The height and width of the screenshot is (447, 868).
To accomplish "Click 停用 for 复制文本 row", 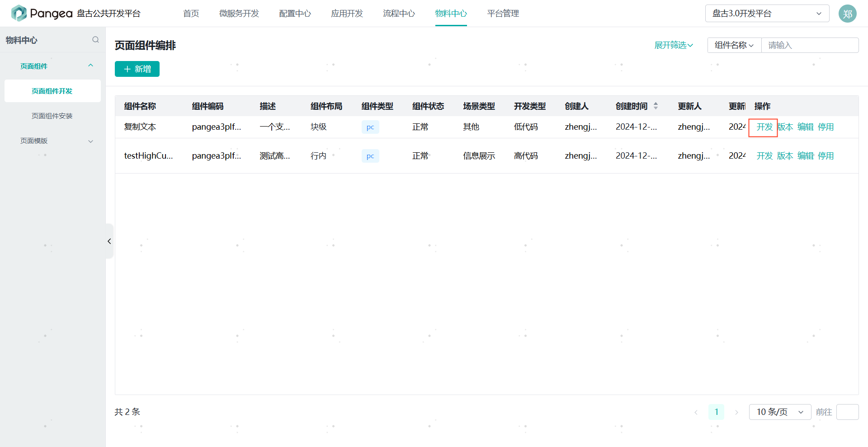I will point(826,127).
